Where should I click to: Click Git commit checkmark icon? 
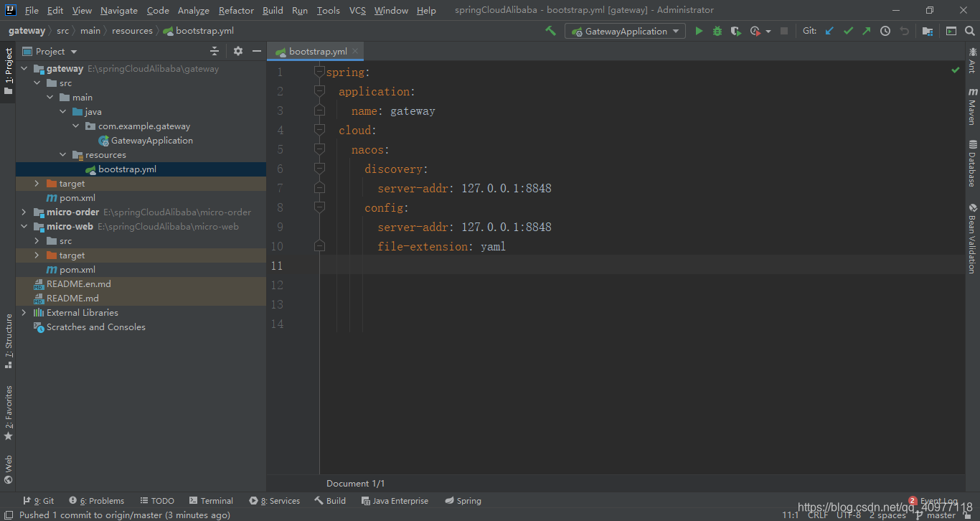[x=849, y=31]
